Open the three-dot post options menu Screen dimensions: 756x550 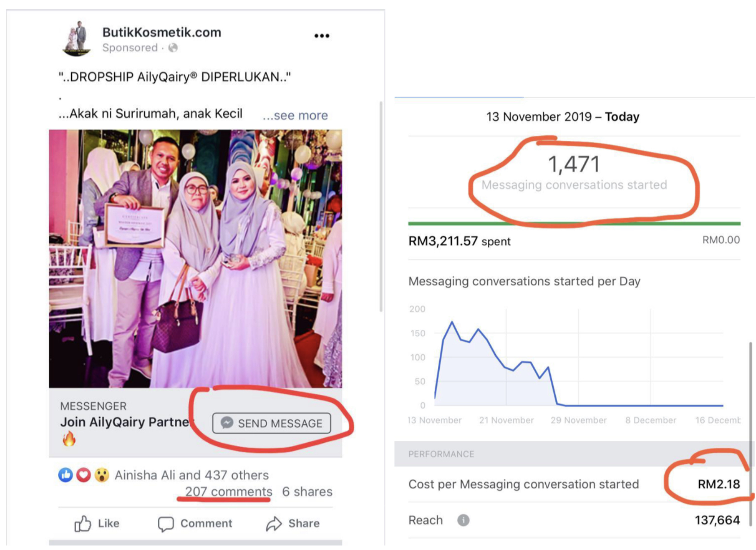pyautogui.click(x=322, y=36)
